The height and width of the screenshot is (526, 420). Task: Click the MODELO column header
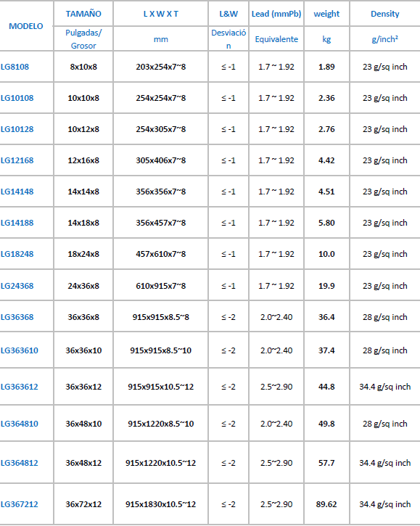click(26, 26)
